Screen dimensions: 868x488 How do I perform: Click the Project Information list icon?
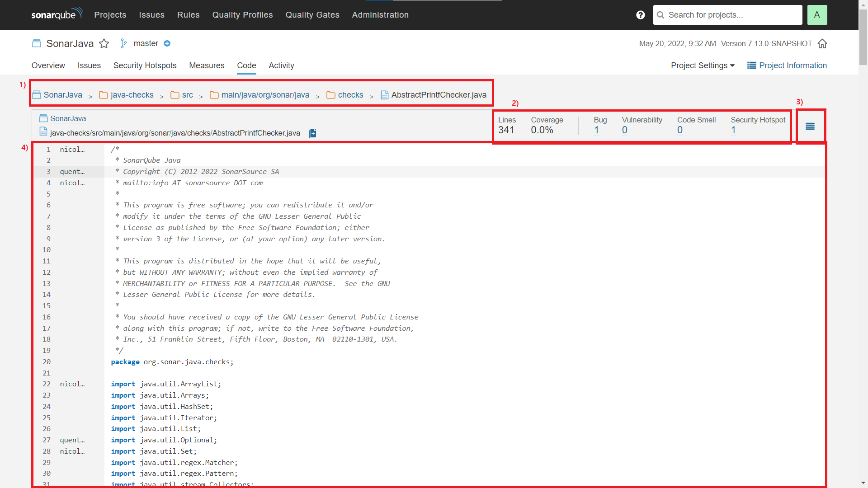tap(752, 66)
